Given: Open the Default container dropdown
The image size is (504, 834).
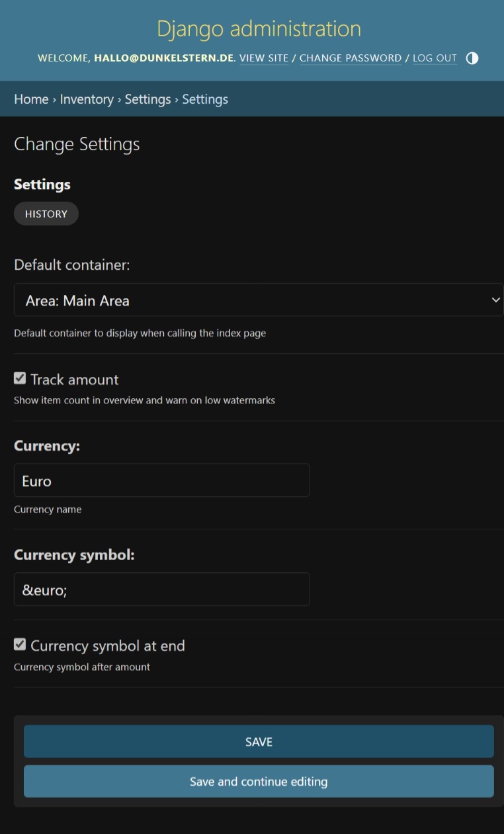Looking at the screenshot, I should [259, 300].
